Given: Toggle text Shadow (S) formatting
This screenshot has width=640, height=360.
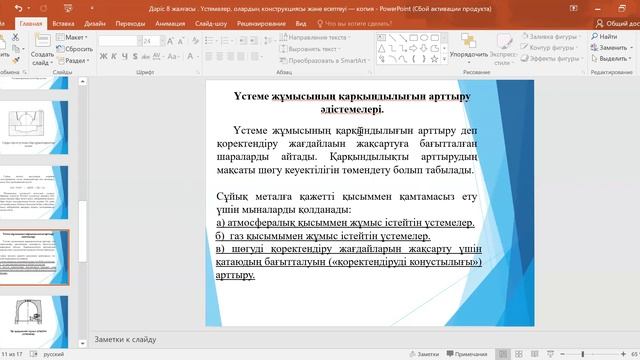Looking at the screenshot, I should click(x=135, y=56).
